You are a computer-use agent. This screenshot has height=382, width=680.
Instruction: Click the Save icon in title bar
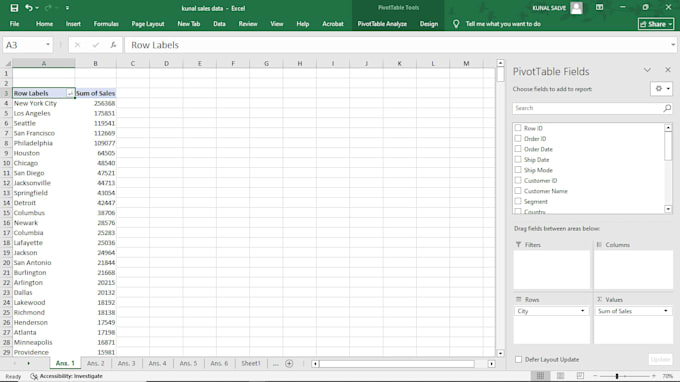pos(14,8)
